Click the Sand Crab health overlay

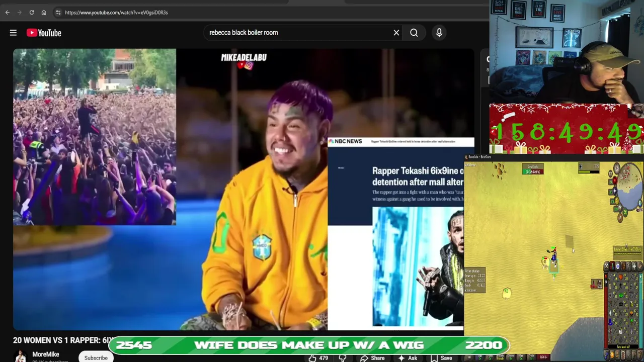pos(533,169)
